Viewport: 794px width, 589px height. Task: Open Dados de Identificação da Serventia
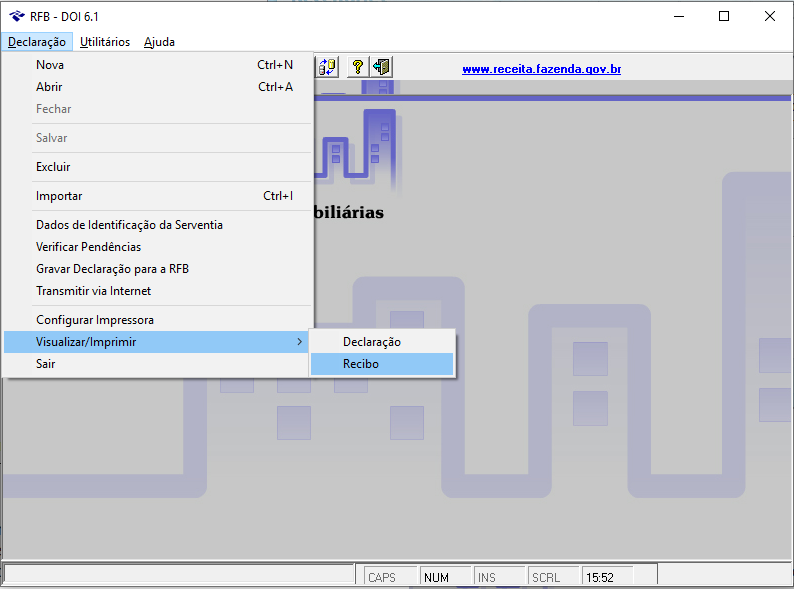point(157,224)
